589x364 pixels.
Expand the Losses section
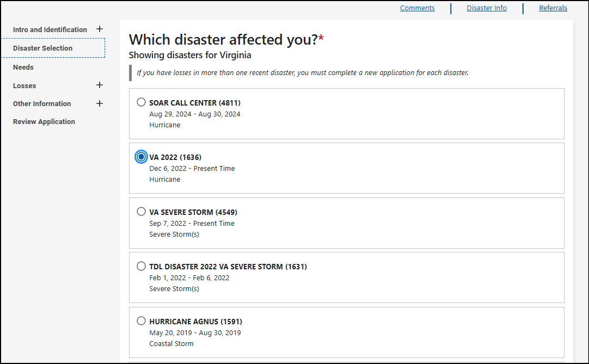tap(100, 85)
